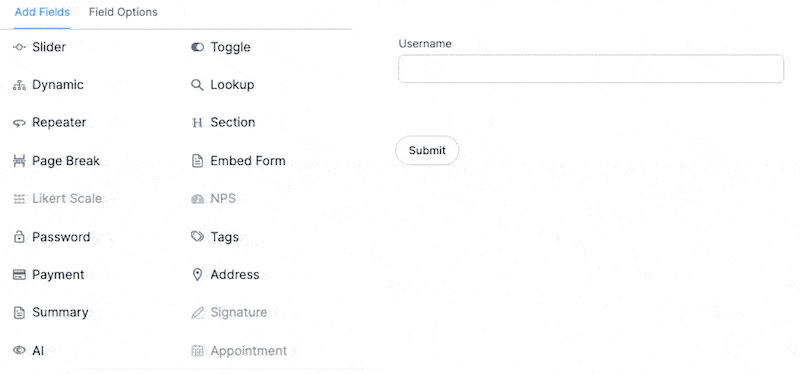800x374 pixels.
Task: Add a Dynamic field via its icon
Action: (x=19, y=85)
